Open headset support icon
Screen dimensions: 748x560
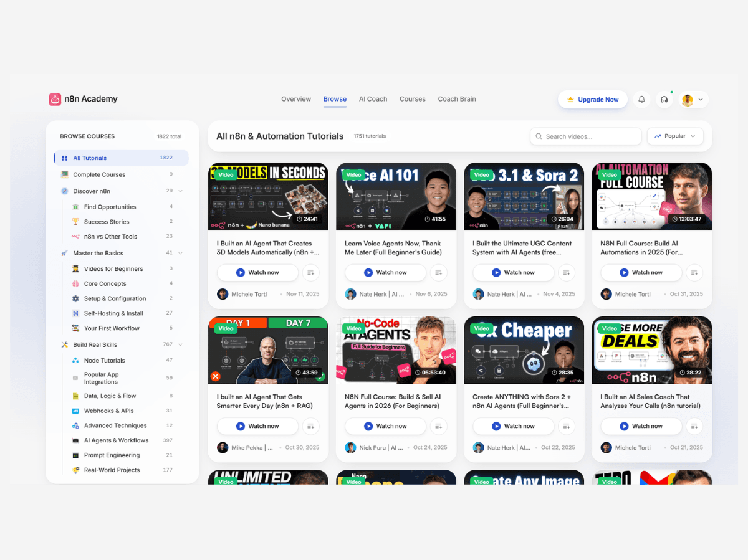[x=664, y=100]
